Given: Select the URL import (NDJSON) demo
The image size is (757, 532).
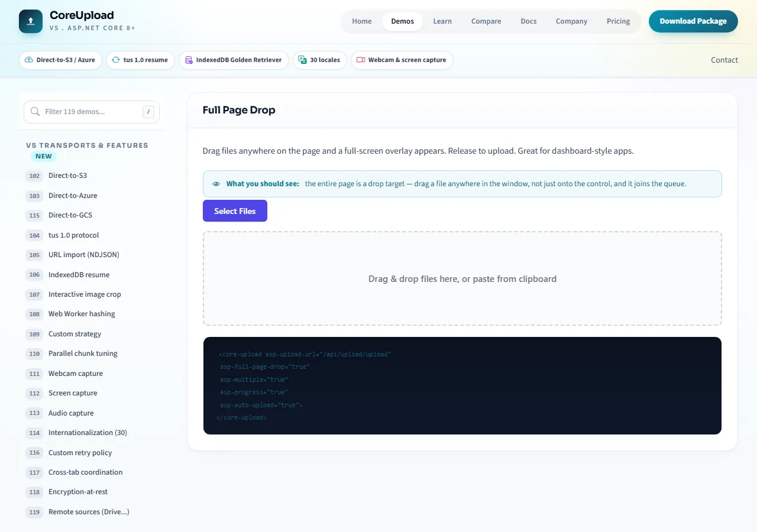Looking at the screenshot, I should pos(92,255).
